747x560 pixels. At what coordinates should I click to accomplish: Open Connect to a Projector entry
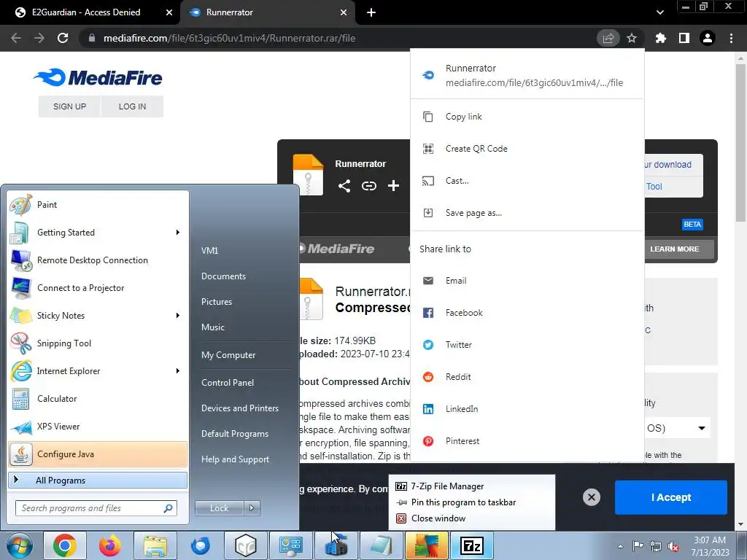tap(98, 287)
